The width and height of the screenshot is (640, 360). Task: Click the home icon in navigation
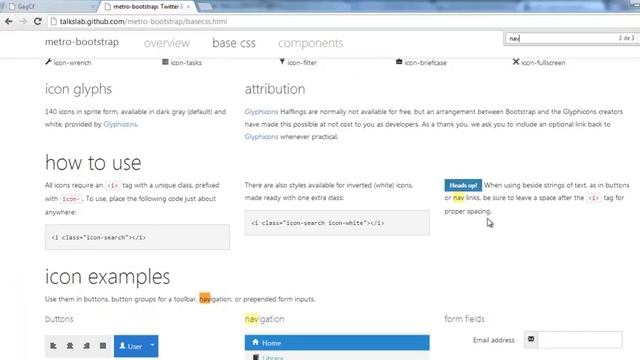256,342
